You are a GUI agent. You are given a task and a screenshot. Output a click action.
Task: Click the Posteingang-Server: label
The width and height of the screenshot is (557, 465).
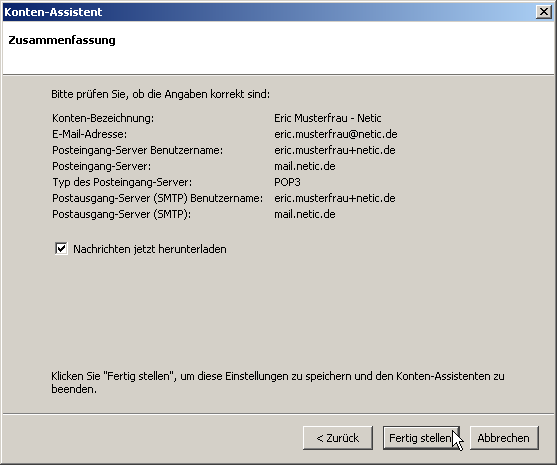(101, 166)
